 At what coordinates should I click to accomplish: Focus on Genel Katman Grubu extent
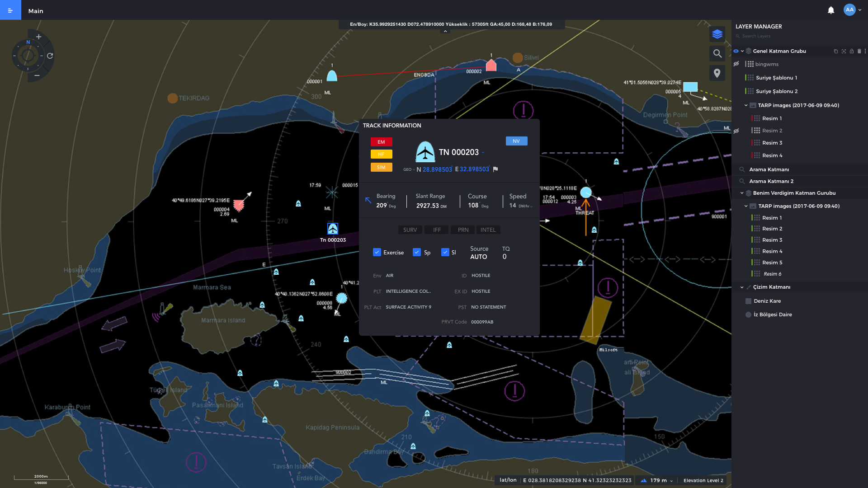point(844,52)
